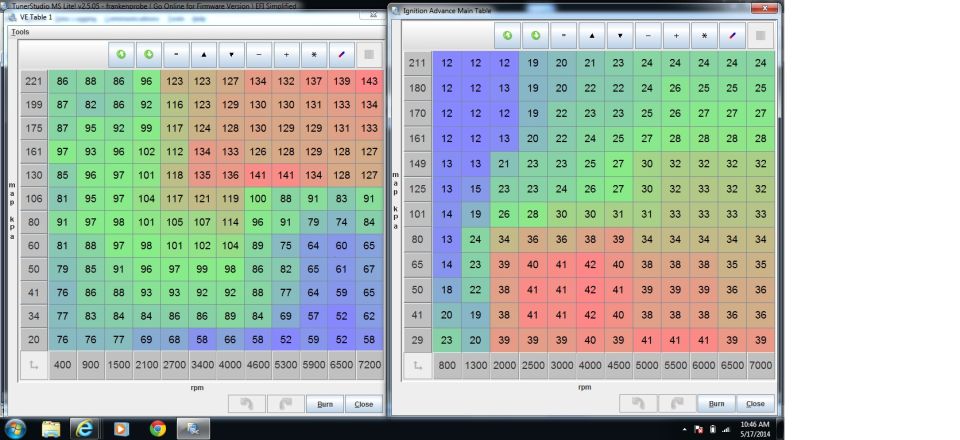Click axis swap corner icon in Ignition Advance table

pyautogui.click(x=418, y=365)
